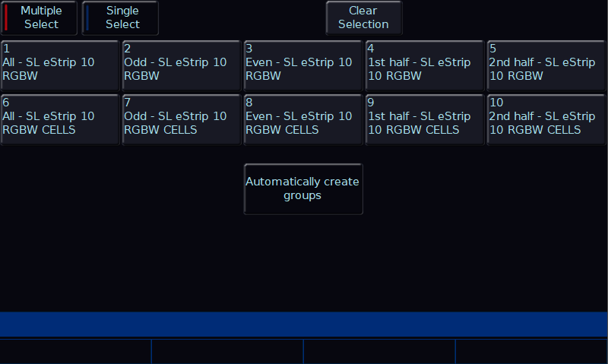Choose group 7 Odd RGBW CELLS
This screenshot has height=364, width=608.
point(181,119)
